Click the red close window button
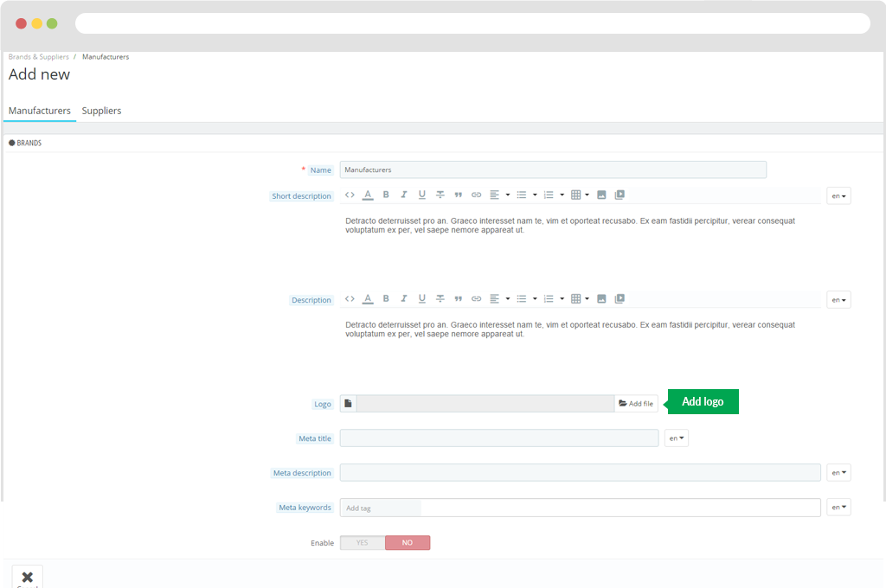886x588 pixels. (x=21, y=23)
